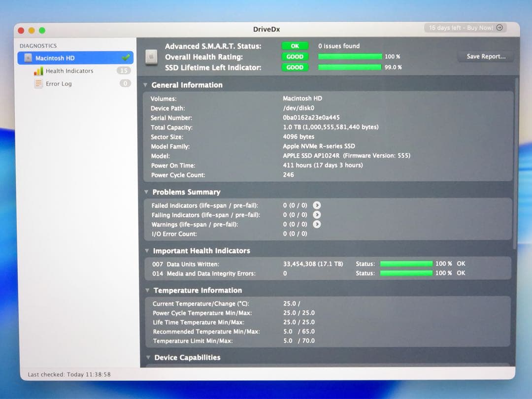Viewport: 532px width, 399px height.
Task: Click the Overall Health Rating progress bar
Action: pyautogui.click(x=350, y=57)
